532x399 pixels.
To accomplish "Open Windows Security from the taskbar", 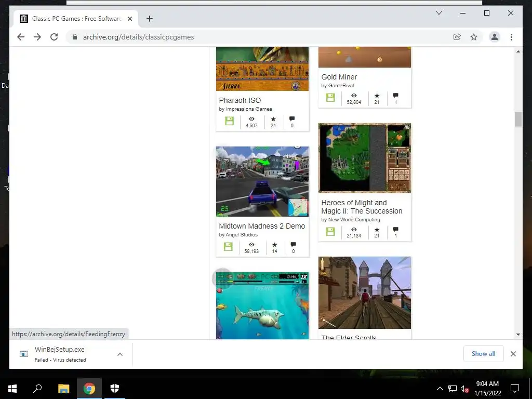I will 115,389.
